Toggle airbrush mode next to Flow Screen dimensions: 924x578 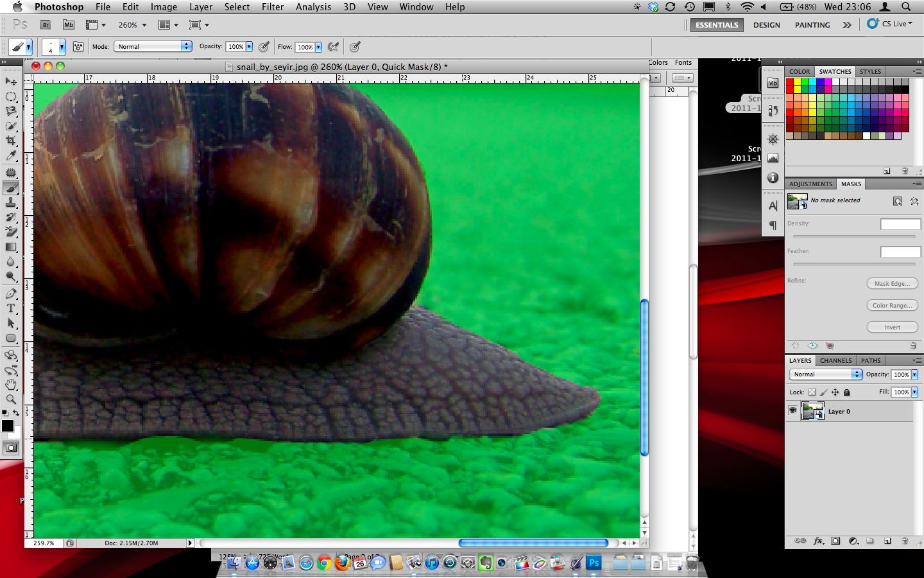[x=333, y=47]
